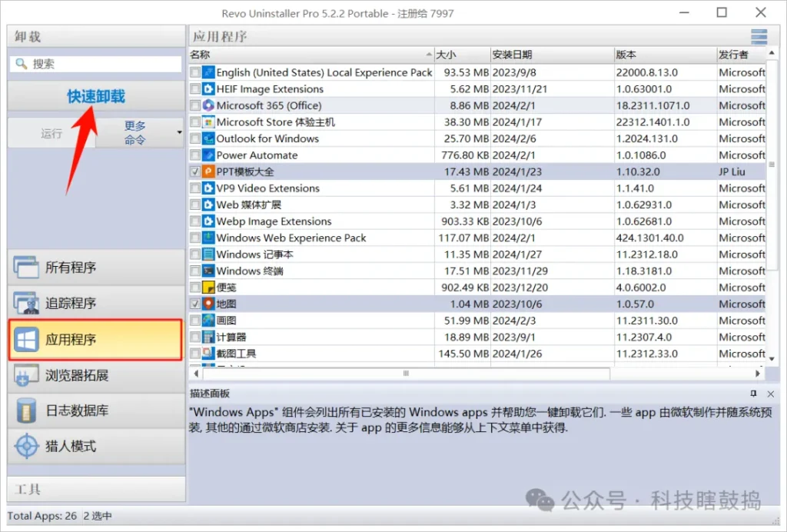The height and width of the screenshot is (532, 787).
Task: Click the English Local Experience Pack app icon
Action: click(208, 72)
